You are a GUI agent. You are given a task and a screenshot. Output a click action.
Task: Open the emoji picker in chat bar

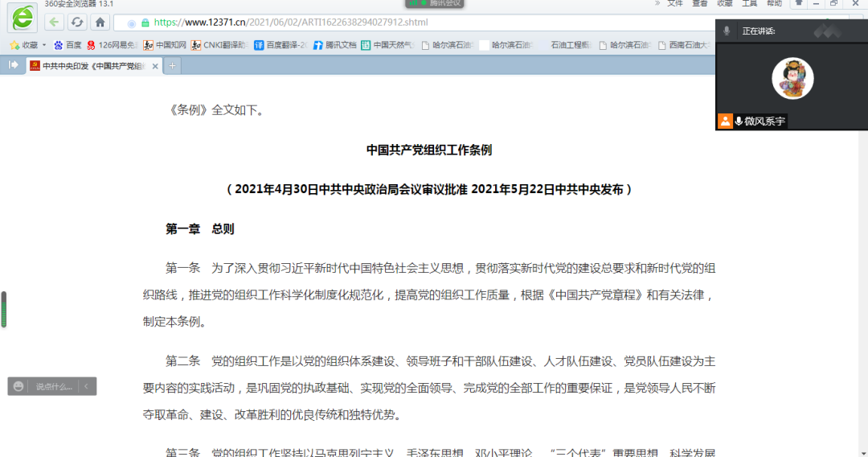click(18, 386)
